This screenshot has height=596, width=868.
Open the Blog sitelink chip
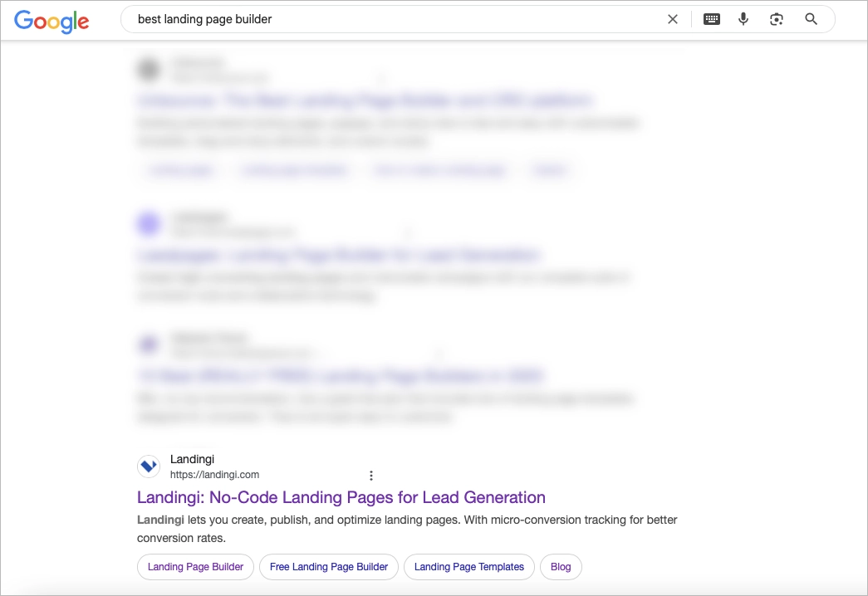561,567
